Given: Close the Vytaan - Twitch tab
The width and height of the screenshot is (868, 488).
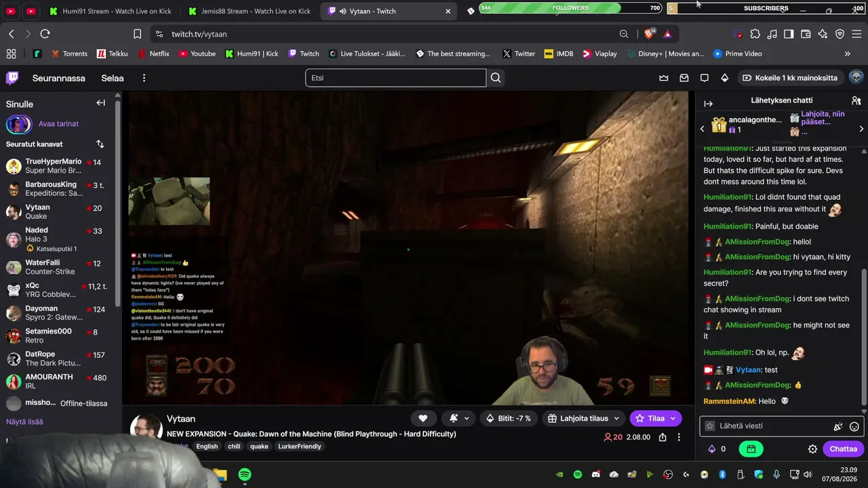Looking at the screenshot, I should [x=448, y=11].
